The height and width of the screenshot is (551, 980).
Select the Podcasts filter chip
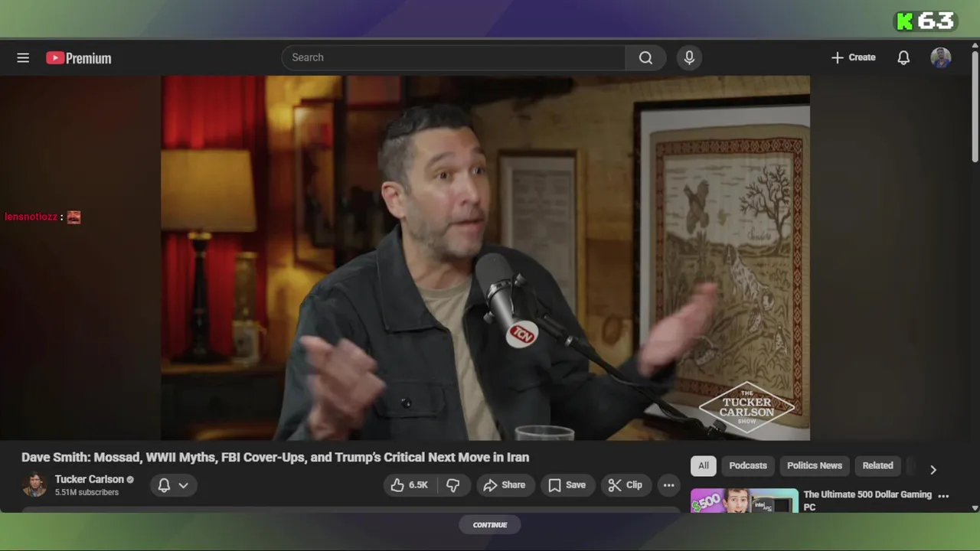[x=748, y=465]
